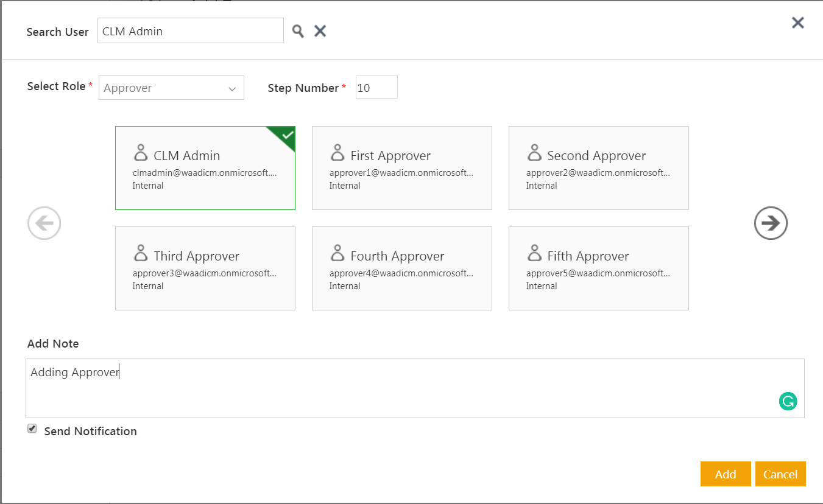The width and height of the screenshot is (823, 504).
Task: Click the First Approver person icon
Action: (337, 152)
